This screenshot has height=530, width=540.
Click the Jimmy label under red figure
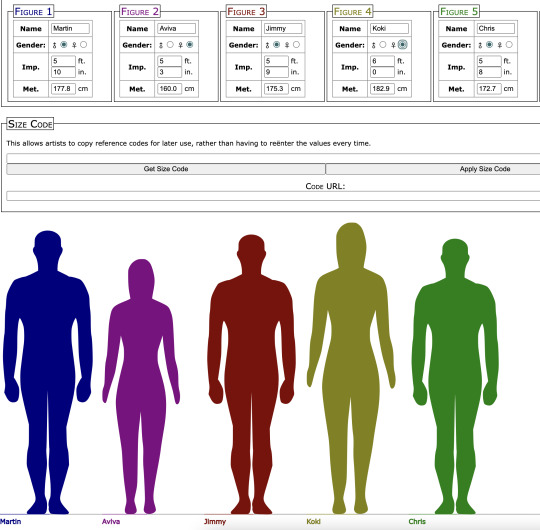tap(215, 522)
